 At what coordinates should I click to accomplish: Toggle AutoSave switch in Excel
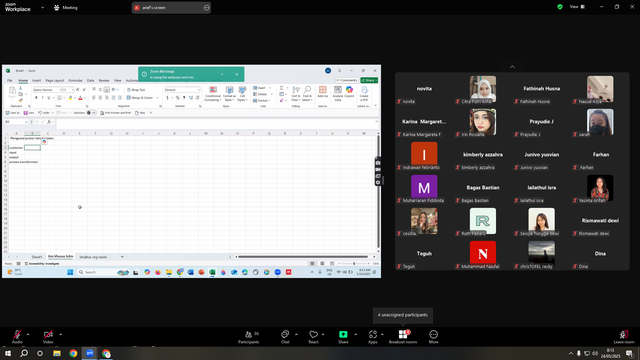coord(91,113)
